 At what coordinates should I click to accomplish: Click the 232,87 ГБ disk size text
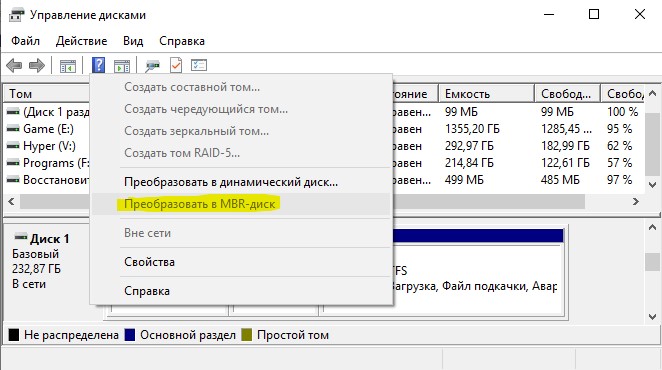36,269
